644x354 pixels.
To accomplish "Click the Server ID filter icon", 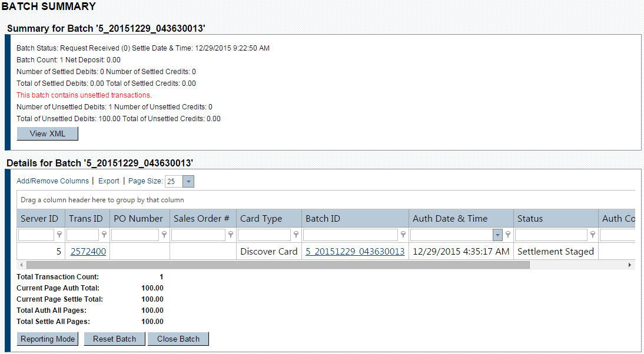I will coord(59,235).
